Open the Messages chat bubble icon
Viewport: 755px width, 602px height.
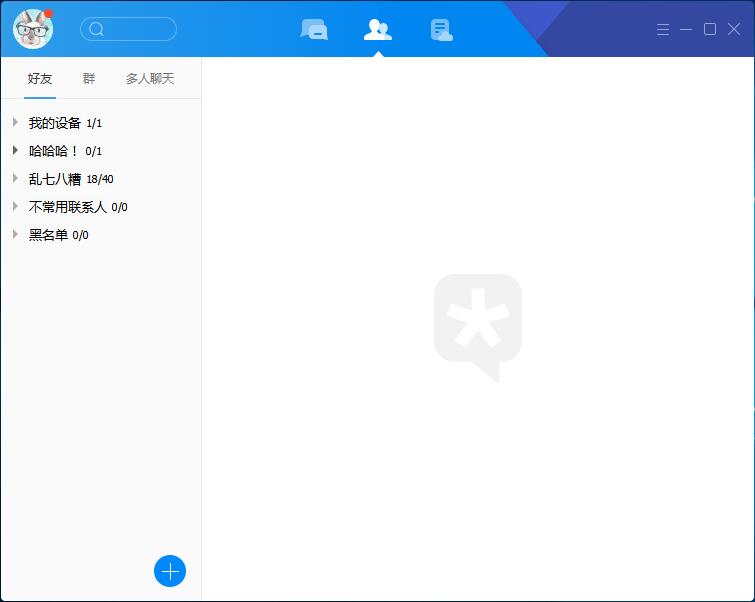point(314,30)
